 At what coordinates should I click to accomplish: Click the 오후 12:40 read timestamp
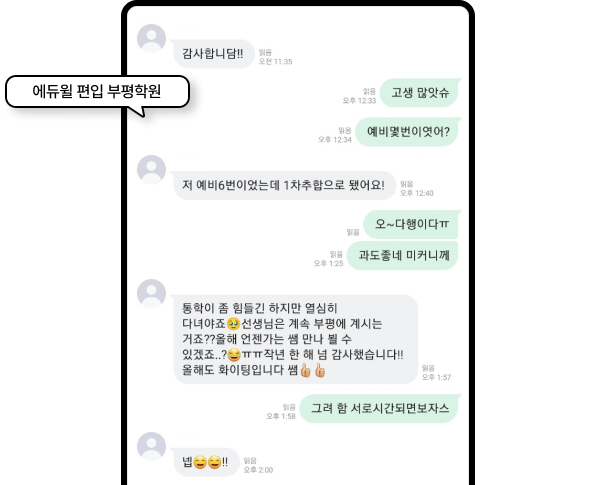(x=416, y=193)
